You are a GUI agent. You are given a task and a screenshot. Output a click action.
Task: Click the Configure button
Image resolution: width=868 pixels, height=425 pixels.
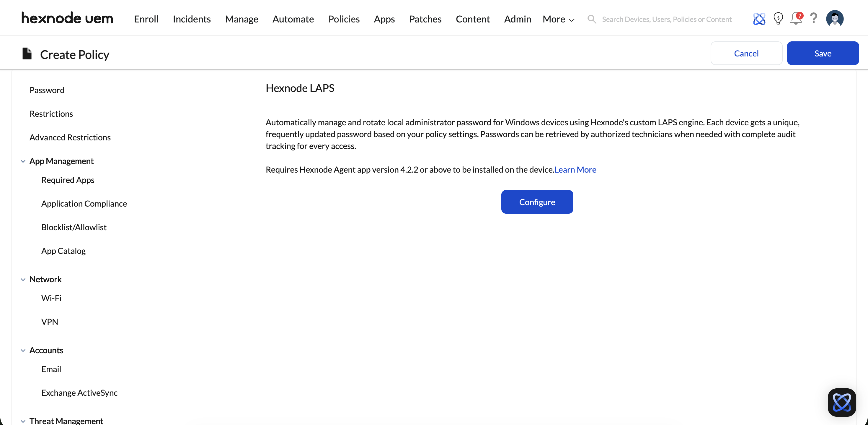537,202
